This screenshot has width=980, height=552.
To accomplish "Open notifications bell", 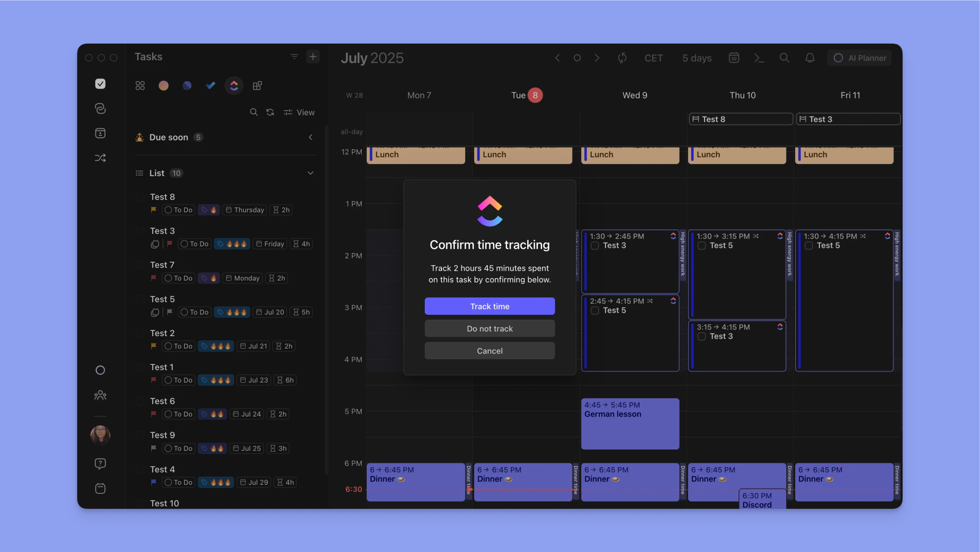I will [810, 58].
